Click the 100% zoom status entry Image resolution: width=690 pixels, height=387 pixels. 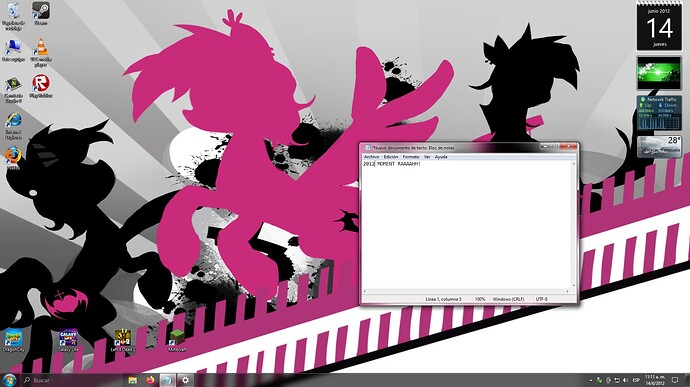tap(480, 299)
